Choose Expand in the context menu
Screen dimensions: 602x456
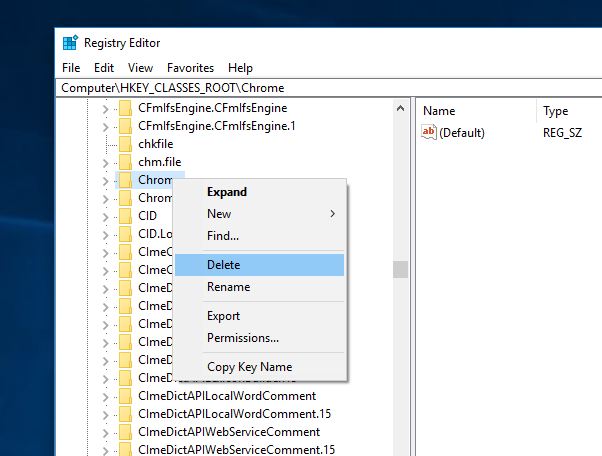[259, 192]
